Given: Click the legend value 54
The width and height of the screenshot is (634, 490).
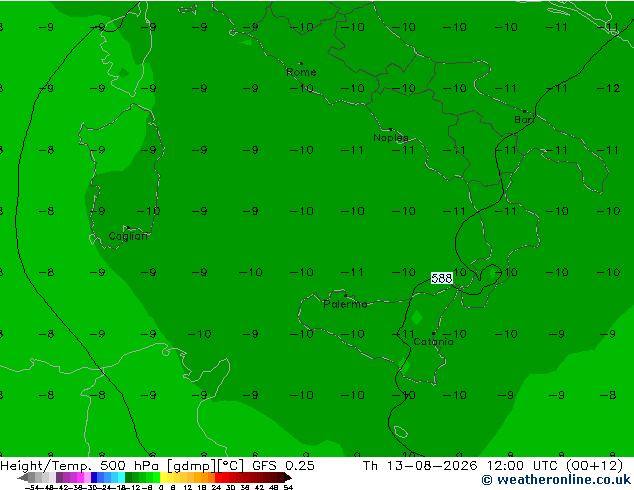Looking at the screenshot, I should 288,487.
